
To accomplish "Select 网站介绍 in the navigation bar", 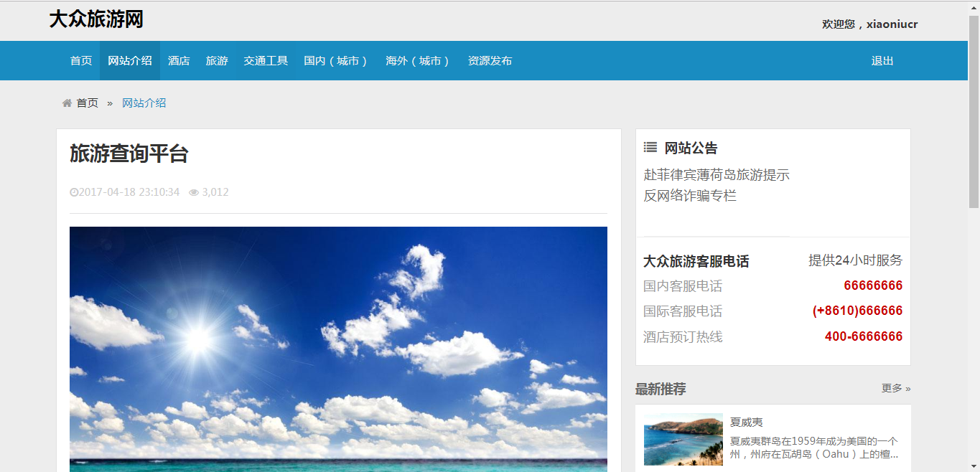I will coord(130,61).
